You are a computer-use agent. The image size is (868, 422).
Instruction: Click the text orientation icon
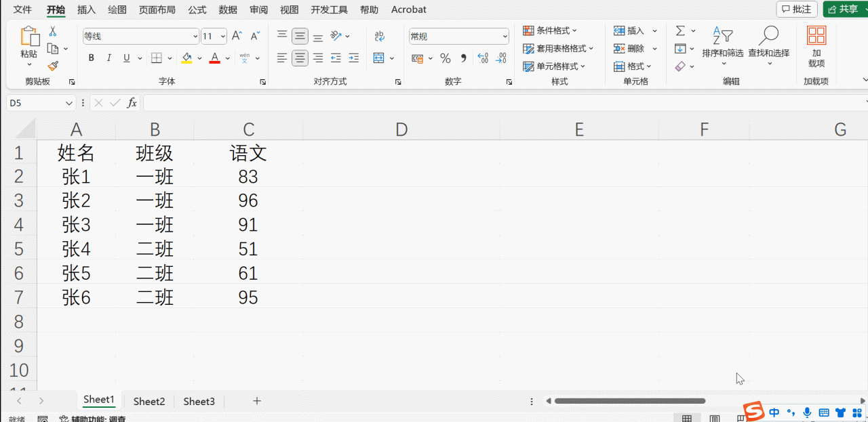point(336,36)
